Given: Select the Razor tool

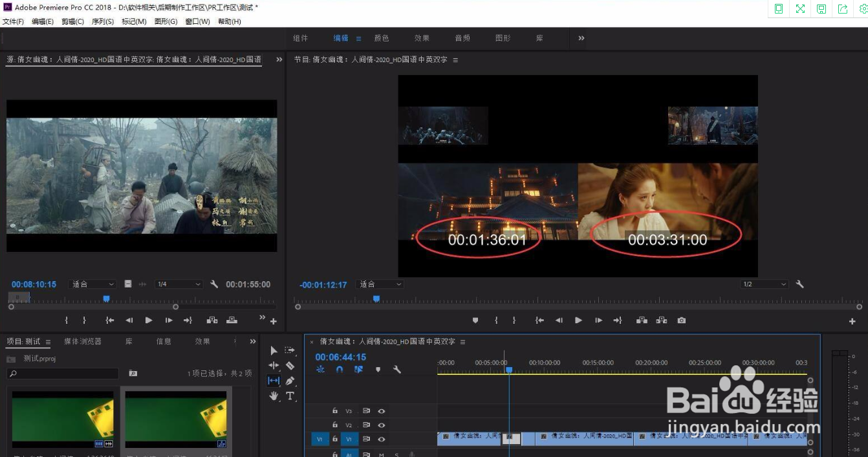Looking at the screenshot, I should click(x=290, y=366).
